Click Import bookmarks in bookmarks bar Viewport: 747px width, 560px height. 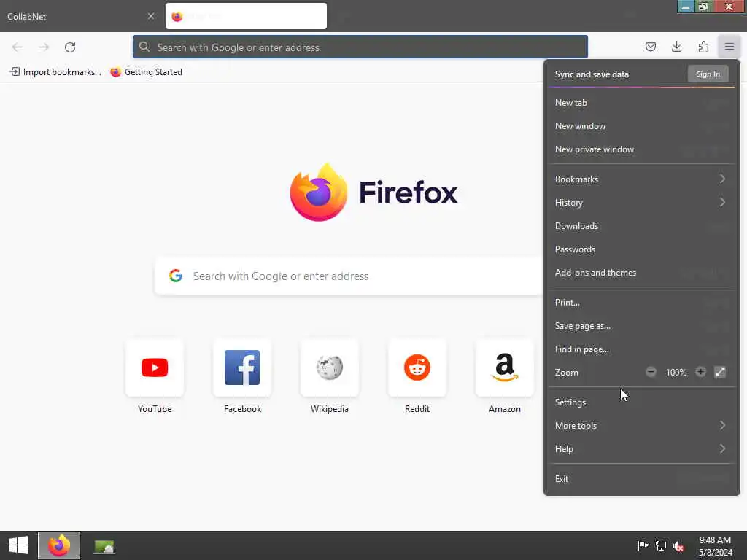(x=55, y=72)
